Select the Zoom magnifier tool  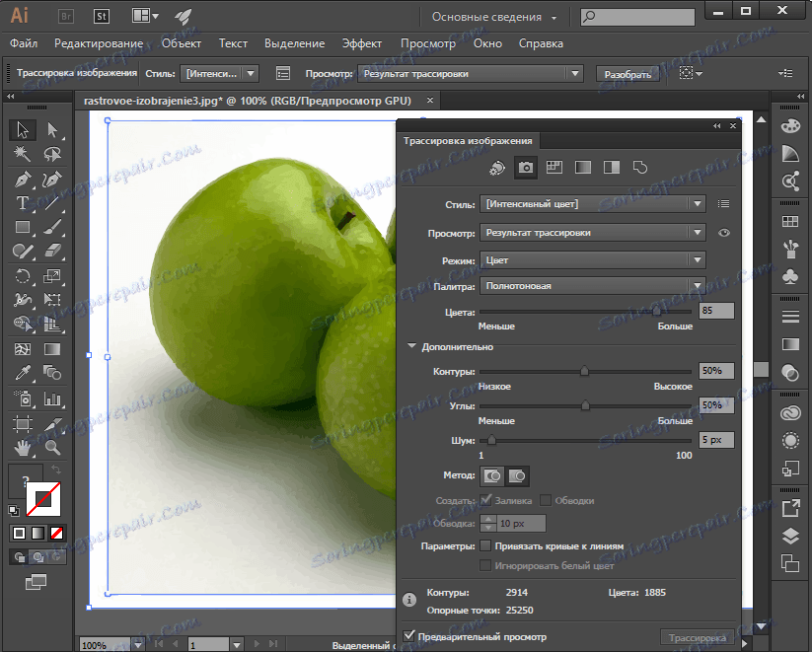53,448
